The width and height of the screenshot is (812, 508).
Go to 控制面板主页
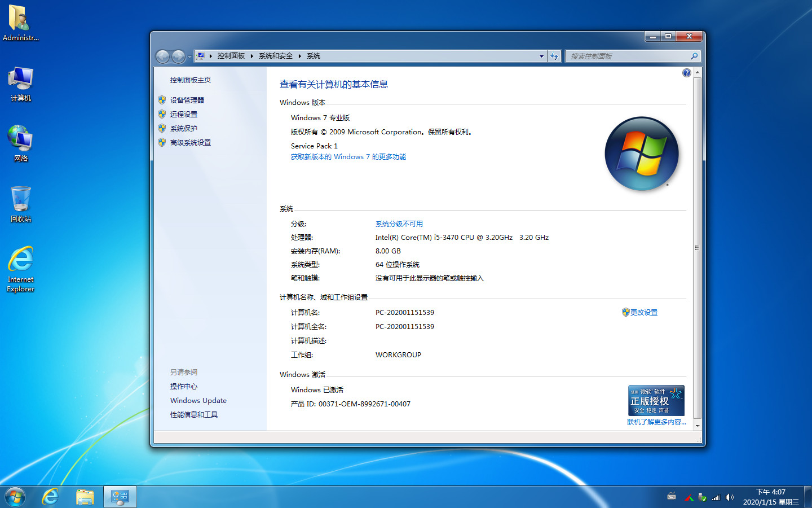coord(191,80)
